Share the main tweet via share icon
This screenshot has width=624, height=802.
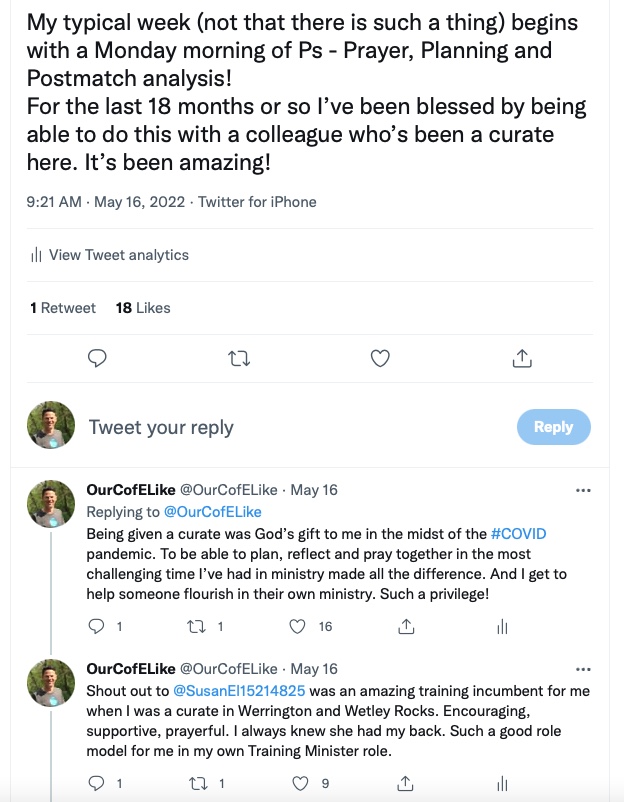(521, 358)
